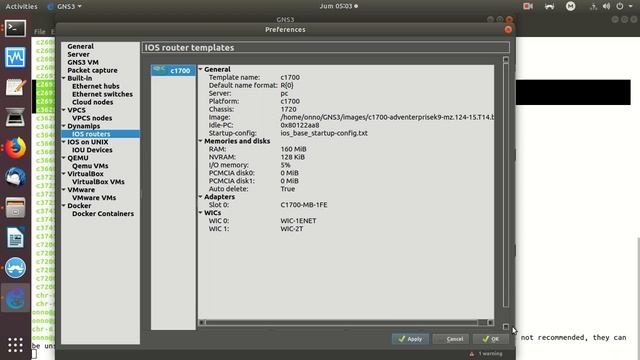Screen dimensions: 640x360
Task: Open the power menu icon
Action: [x=620, y=6]
